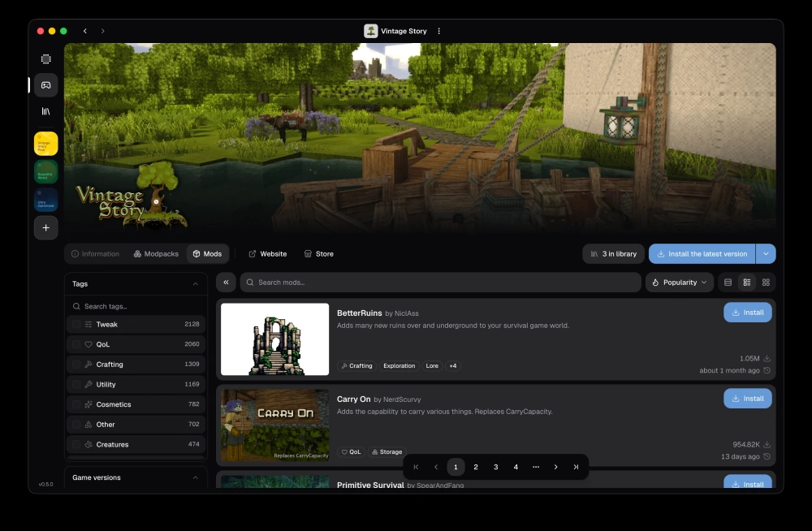The height and width of the screenshot is (531, 812).
Task: Switch to the Modpacks tab
Action: (156, 254)
